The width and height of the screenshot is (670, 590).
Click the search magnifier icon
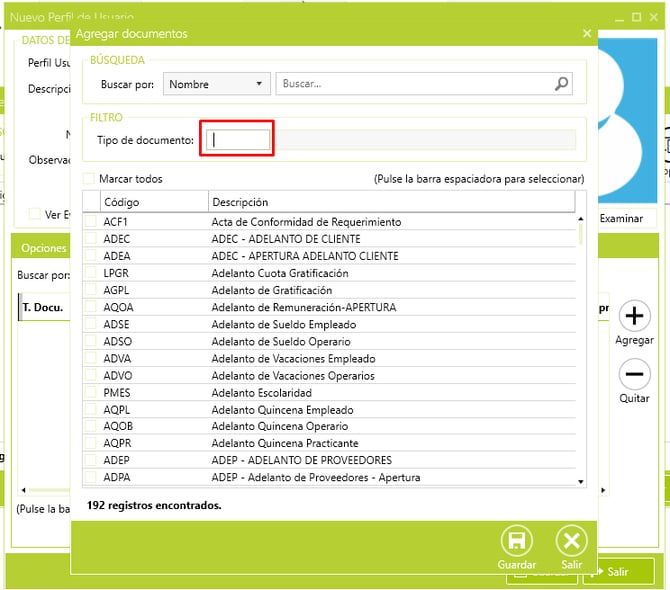click(562, 85)
